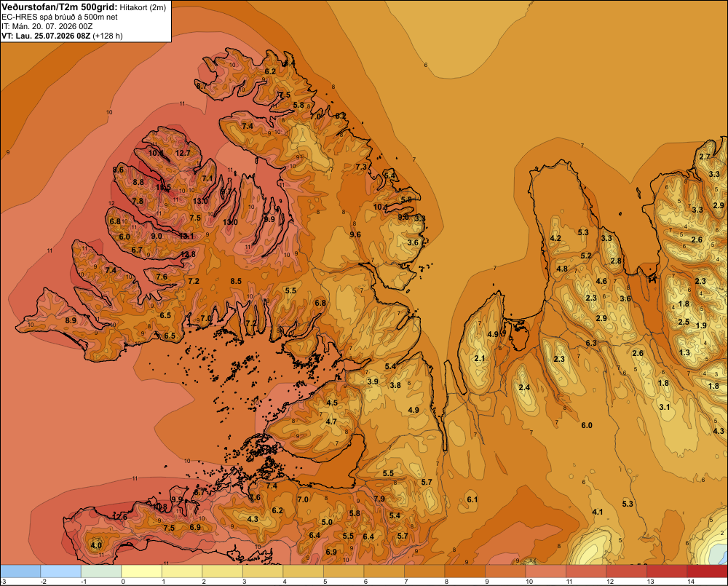Click the 8.5 temperature label in Westfjords
This screenshot has height=586, width=728.
coord(236,281)
